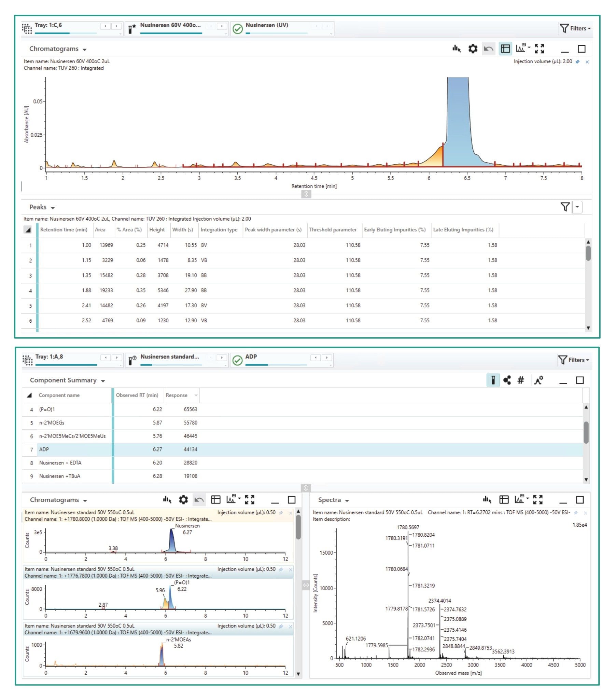Expand the top Filters dropdown
The width and height of the screenshot is (615, 700).
pyautogui.click(x=575, y=28)
